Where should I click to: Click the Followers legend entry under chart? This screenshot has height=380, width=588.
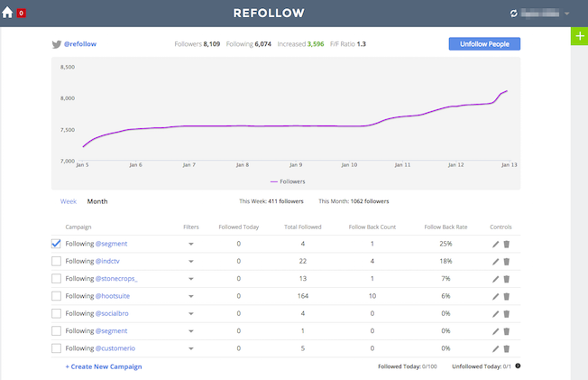288,181
